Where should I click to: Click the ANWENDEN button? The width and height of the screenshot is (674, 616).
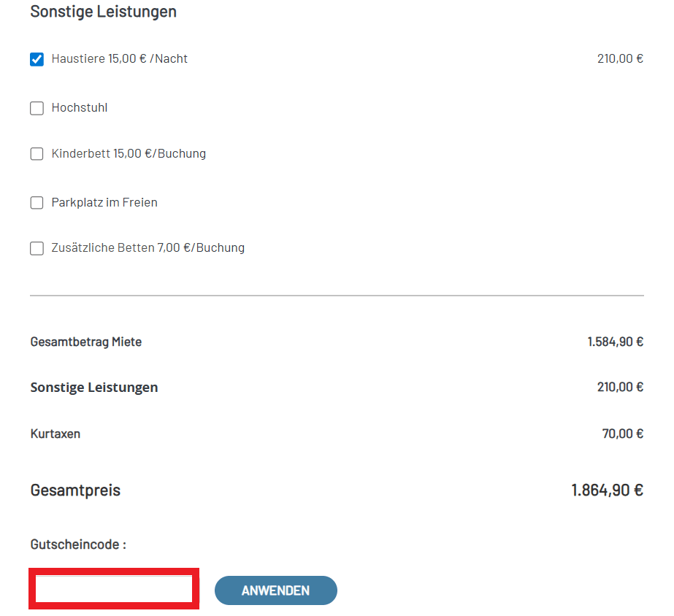[x=275, y=590]
